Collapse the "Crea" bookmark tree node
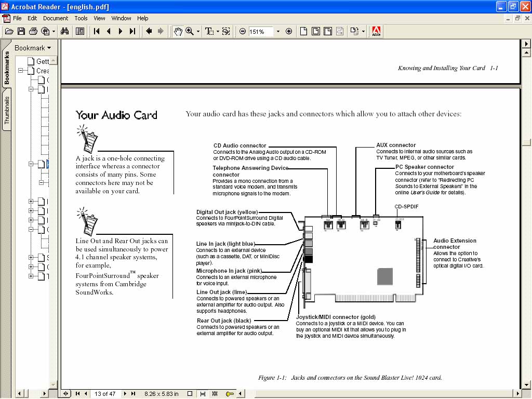 pos(21,71)
